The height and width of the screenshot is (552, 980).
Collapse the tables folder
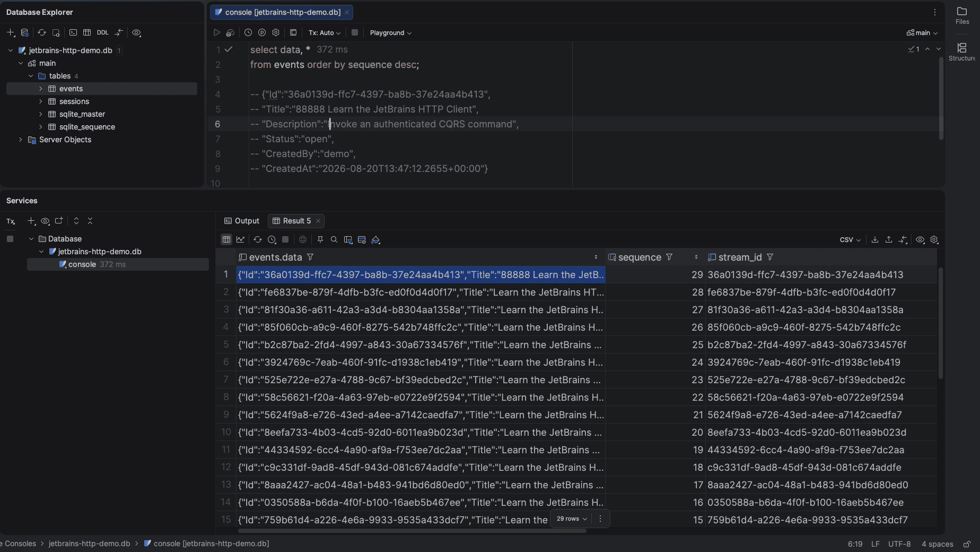[31, 76]
